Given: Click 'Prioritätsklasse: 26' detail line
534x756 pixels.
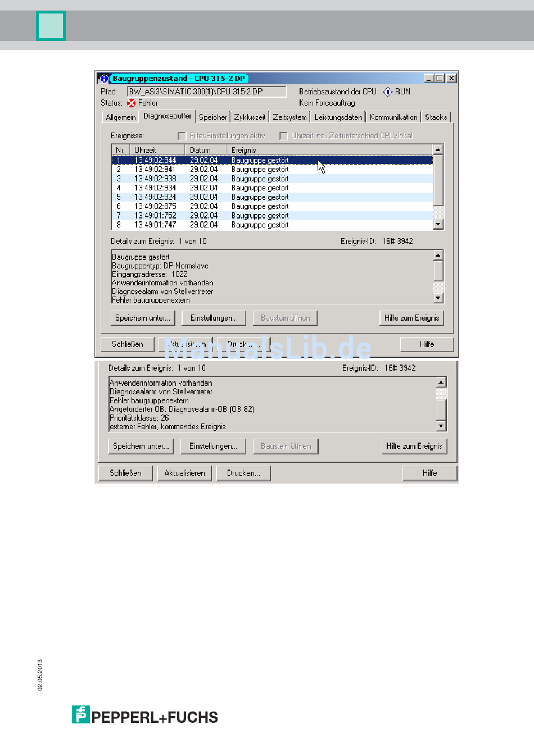Looking at the screenshot, I should (x=139, y=418).
